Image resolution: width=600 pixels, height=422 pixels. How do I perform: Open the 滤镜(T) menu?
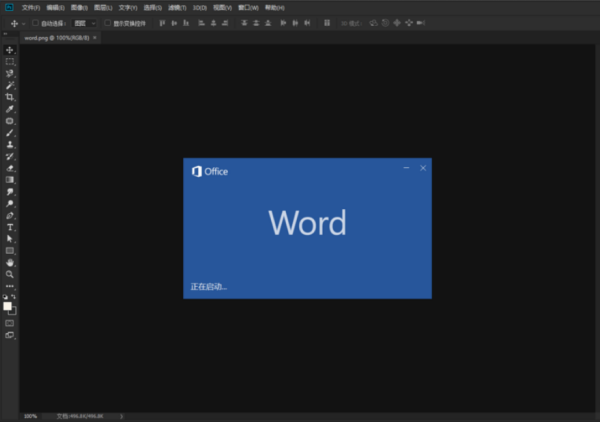coord(177,8)
